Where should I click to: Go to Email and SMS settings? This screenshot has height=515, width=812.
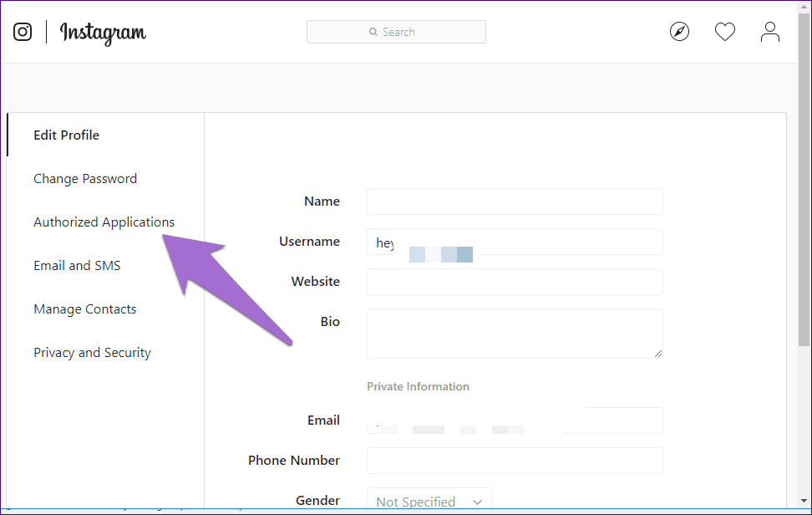point(77,266)
